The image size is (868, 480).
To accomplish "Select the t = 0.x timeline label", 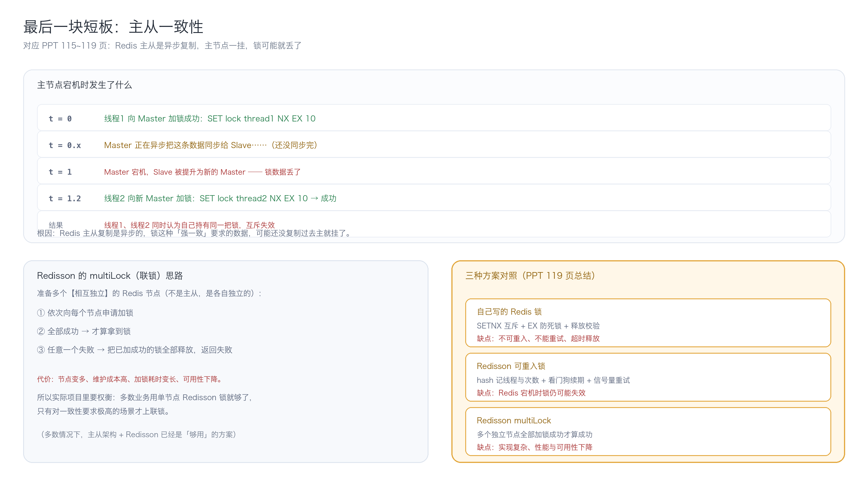I will [x=65, y=145].
